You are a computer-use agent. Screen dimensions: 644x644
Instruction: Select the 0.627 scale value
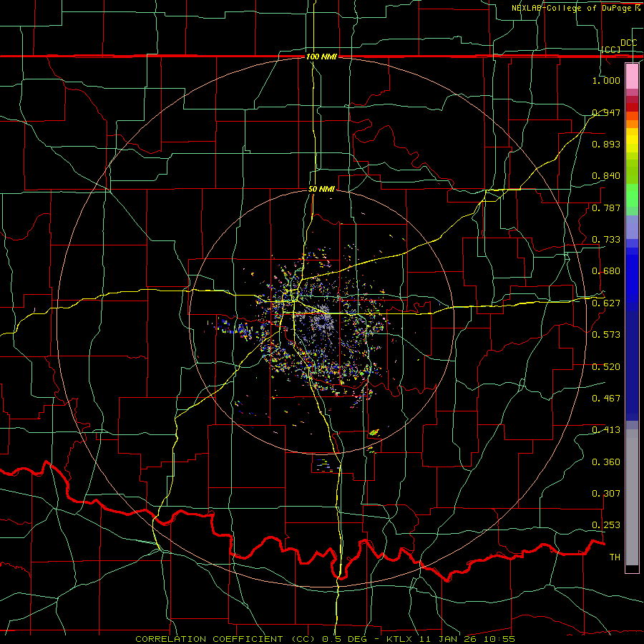pyautogui.click(x=606, y=303)
